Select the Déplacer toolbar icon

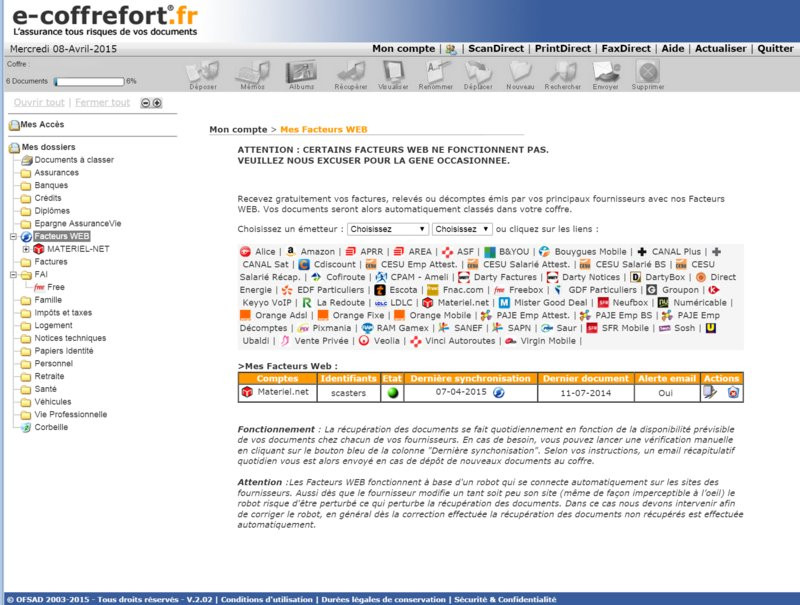click(x=478, y=72)
